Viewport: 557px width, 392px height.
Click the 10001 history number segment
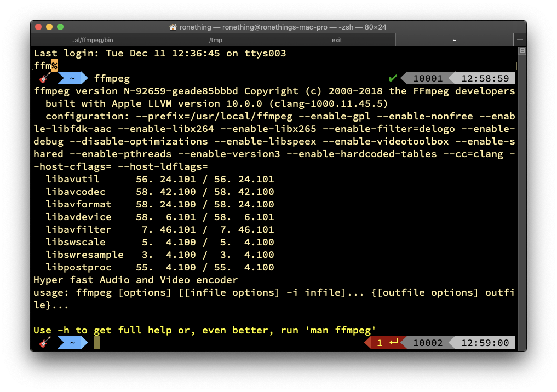428,79
